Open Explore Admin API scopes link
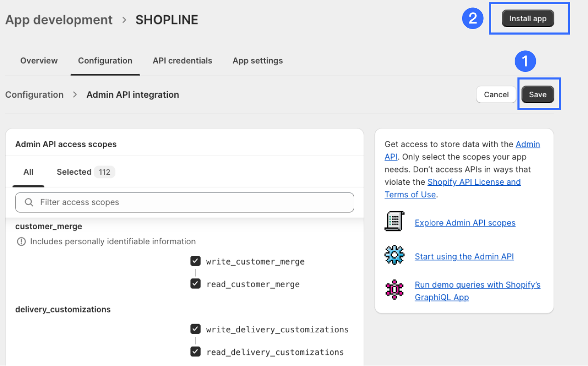 tap(465, 223)
